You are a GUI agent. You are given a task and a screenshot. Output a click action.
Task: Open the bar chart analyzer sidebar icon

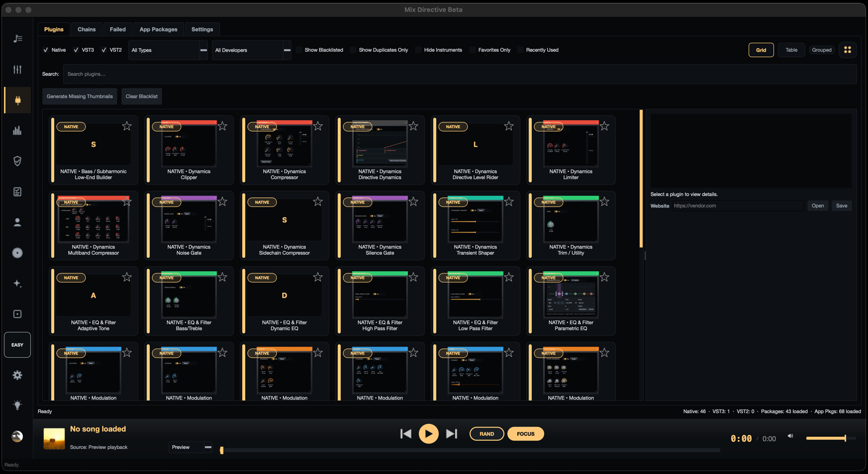point(18,131)
